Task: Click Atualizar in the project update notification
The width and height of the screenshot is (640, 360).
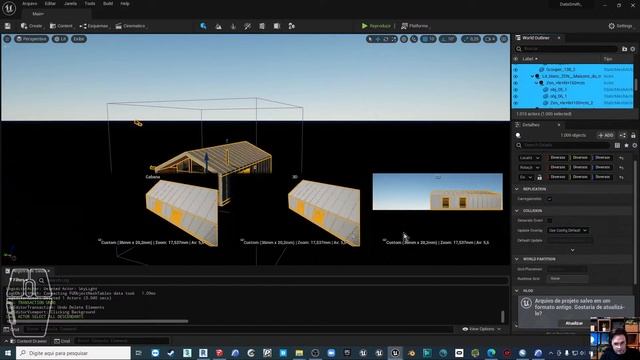Action: [574, 323]
